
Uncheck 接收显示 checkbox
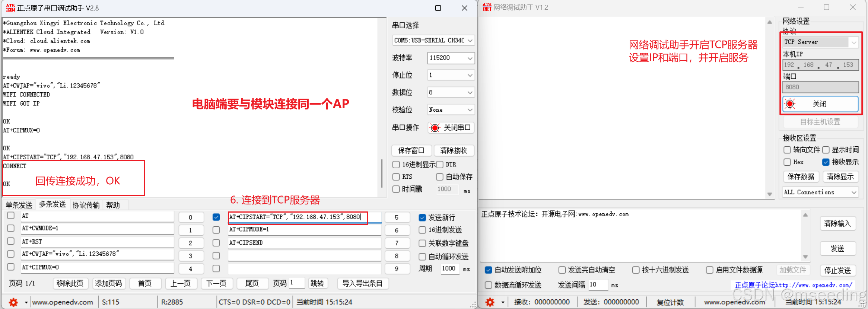tap(826, 162)
